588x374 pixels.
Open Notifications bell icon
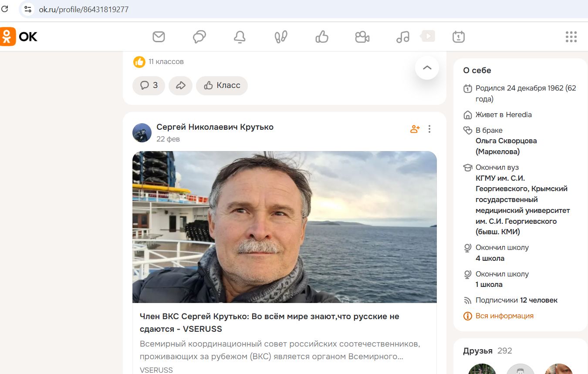(240, 37)
